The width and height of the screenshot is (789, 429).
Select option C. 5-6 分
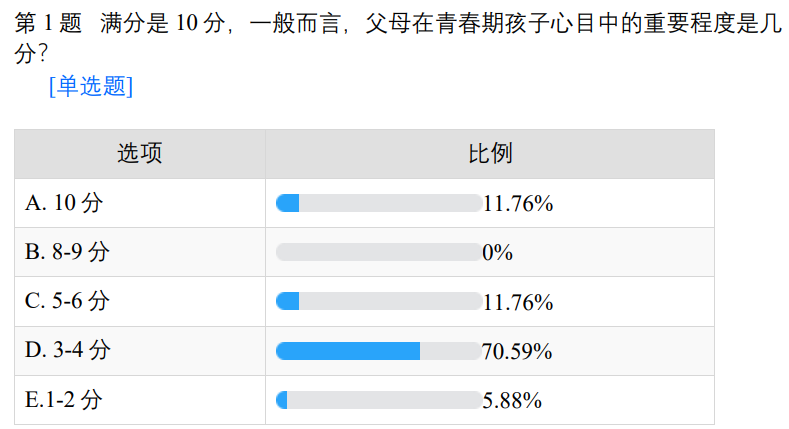pyautogui.click(x=67, y=302)
